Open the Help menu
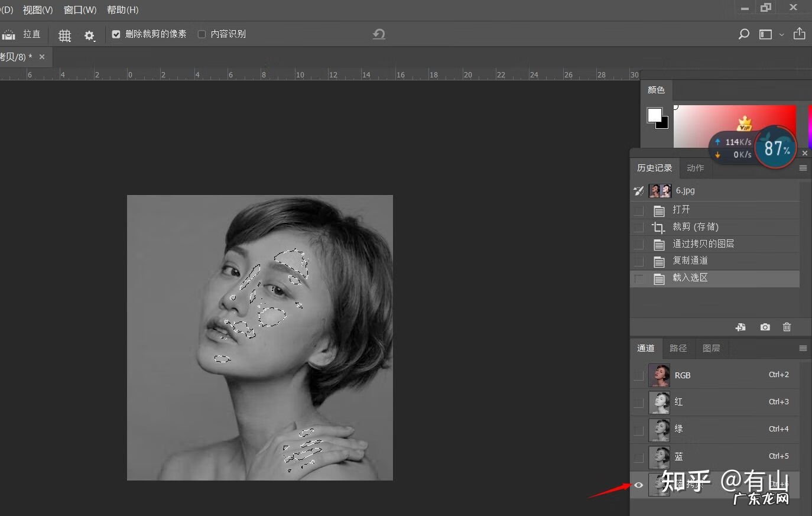Viewport: 812px width, 516px height. tap(122, 10)
